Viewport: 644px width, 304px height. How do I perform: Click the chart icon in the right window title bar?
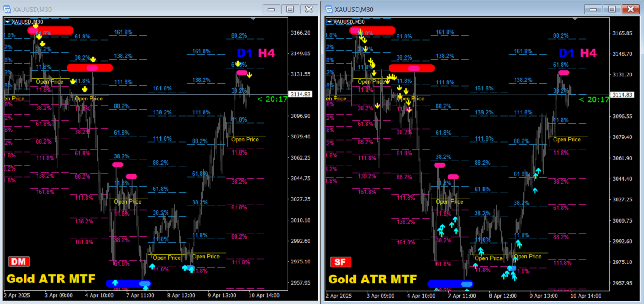329,9
